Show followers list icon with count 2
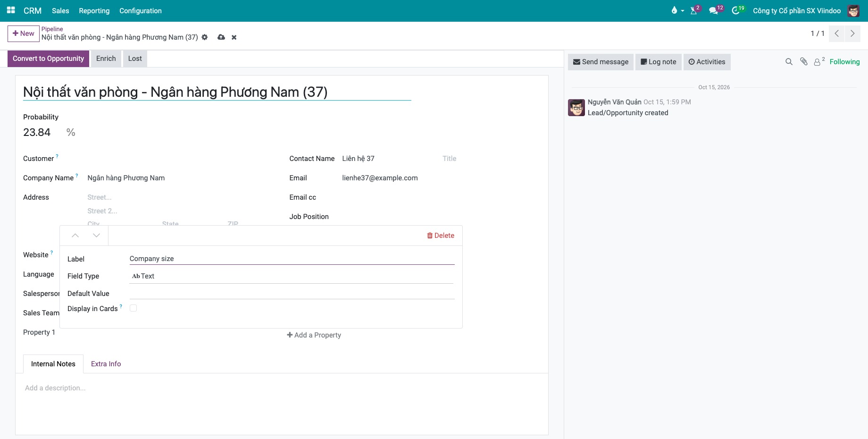 click(x=819, y=61)
